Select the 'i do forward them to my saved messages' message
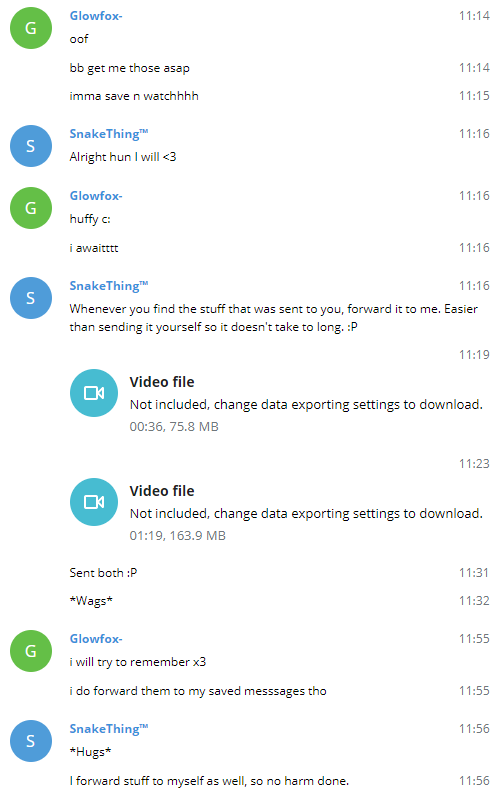 (198, 691)
